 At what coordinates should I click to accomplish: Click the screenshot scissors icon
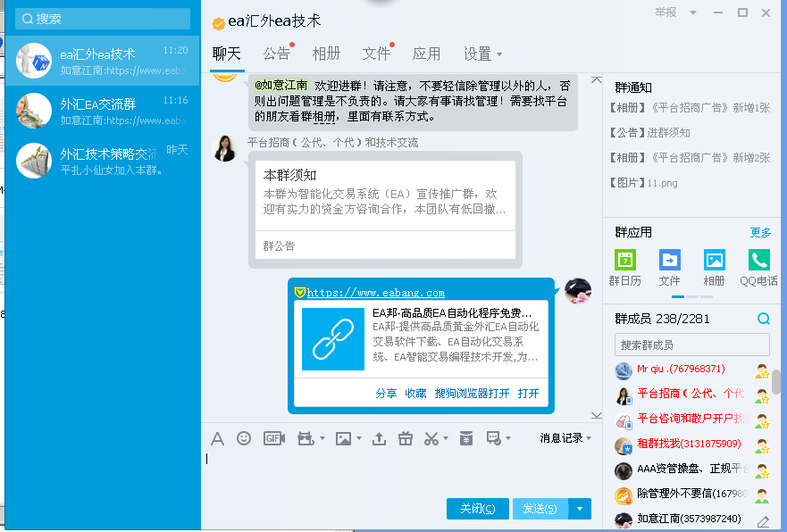431,439
